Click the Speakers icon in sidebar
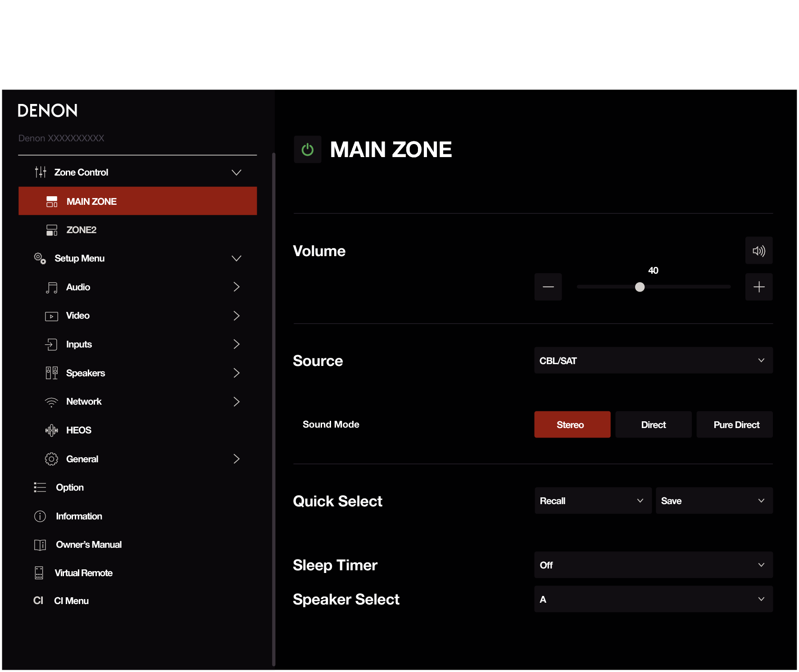The image size is (799, 672). click(52, 373)
